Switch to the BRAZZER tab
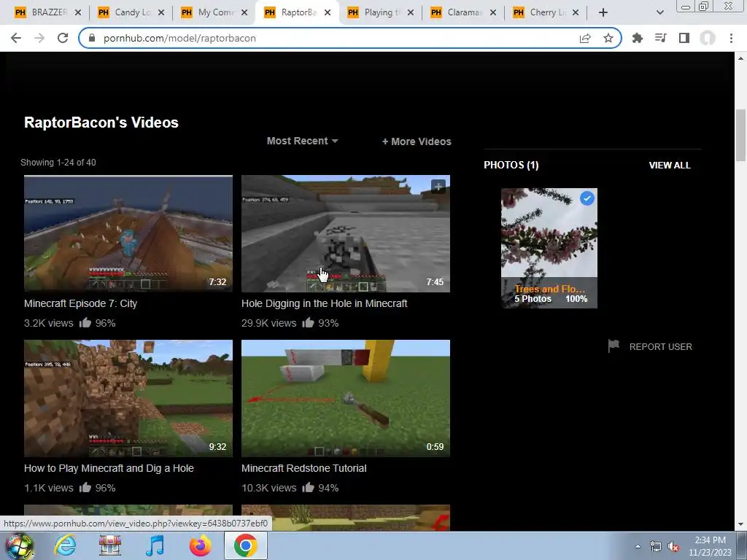 tap(47, 12)
